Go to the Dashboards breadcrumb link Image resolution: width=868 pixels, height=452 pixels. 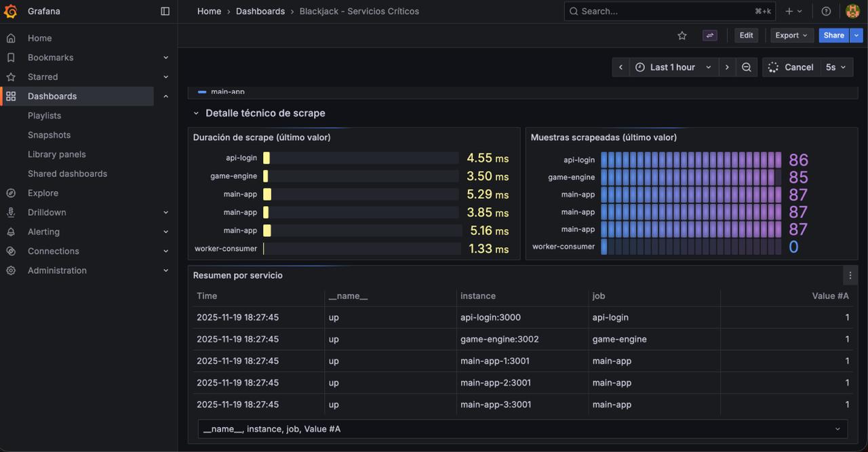click(x=260, y=12)
